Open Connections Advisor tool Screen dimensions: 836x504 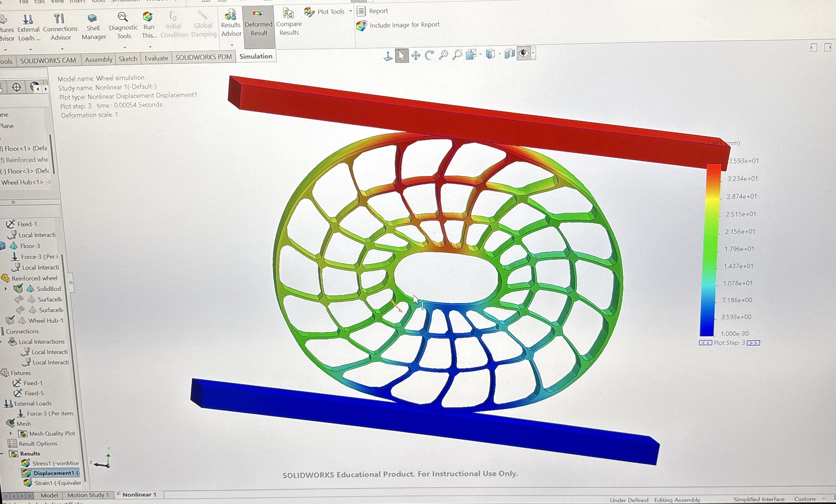(x=60, y=27)
